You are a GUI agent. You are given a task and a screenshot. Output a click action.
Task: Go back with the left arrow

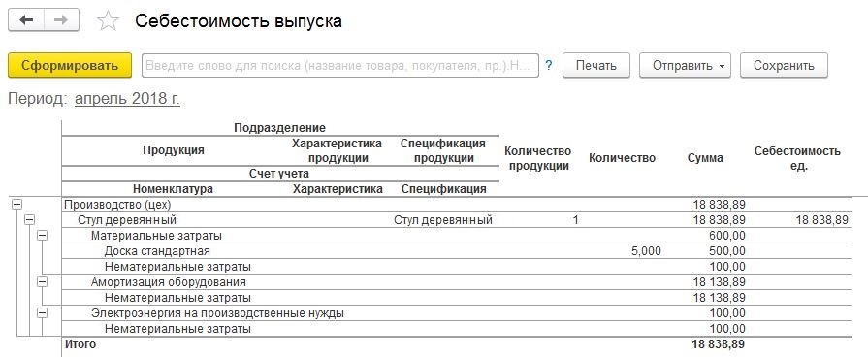pyautogui.click(x=26, y=20)
